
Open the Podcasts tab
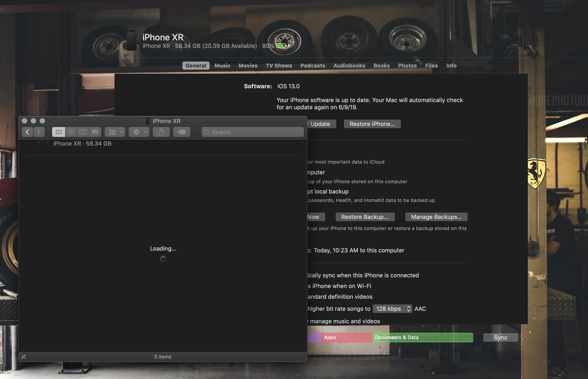(x=313, y=66)
